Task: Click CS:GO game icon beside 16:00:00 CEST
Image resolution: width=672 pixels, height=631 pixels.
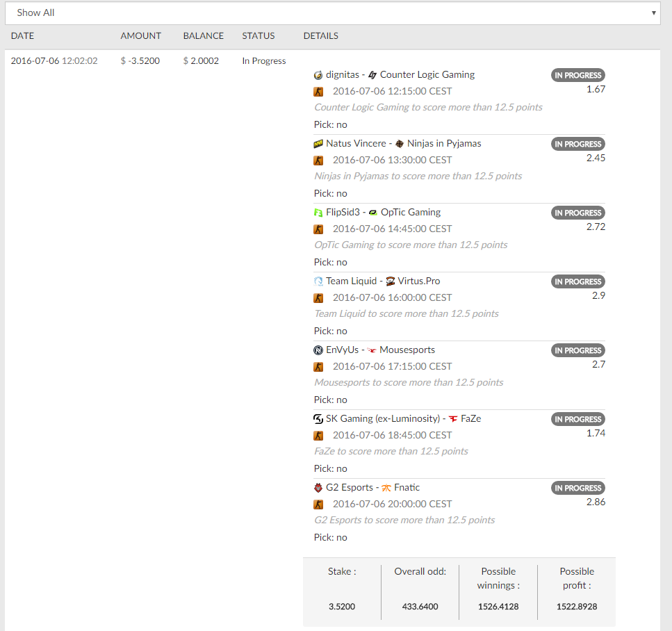Action: 318,298
